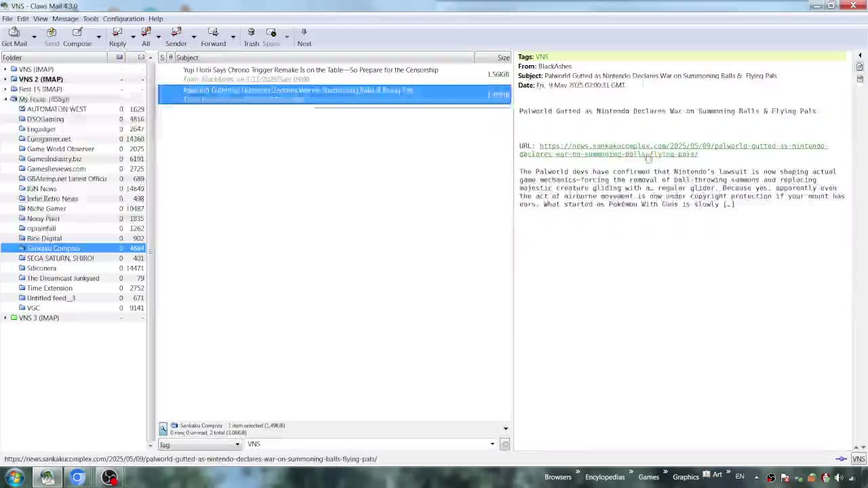Viewport: 868px width, 488px height.
Task: Reply to the selected message
Action: tap(117, 37)
